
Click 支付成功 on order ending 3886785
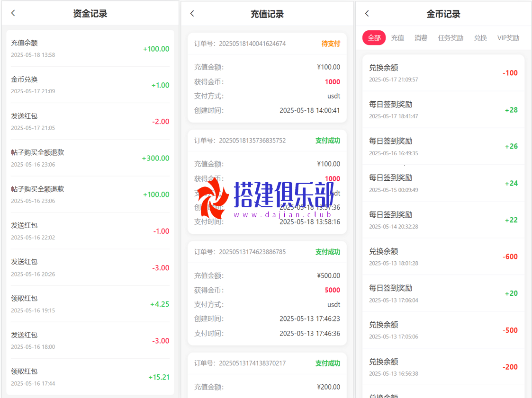coord(328,252)
